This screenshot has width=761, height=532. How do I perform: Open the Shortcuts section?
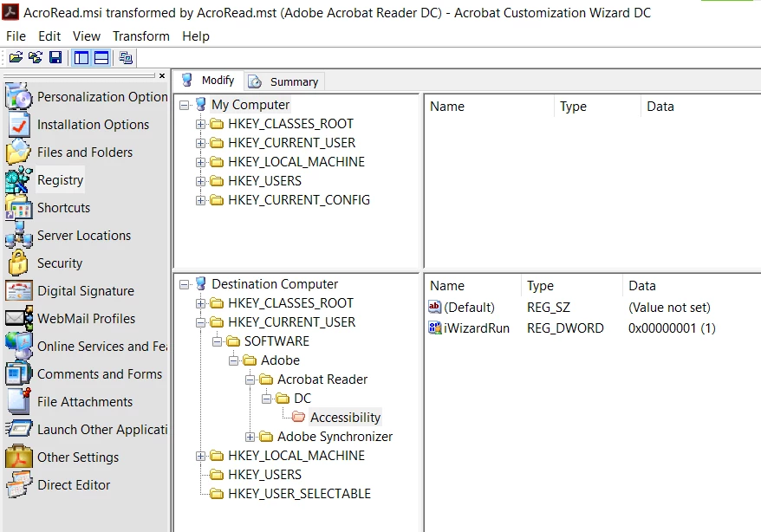tap(48, 208)
